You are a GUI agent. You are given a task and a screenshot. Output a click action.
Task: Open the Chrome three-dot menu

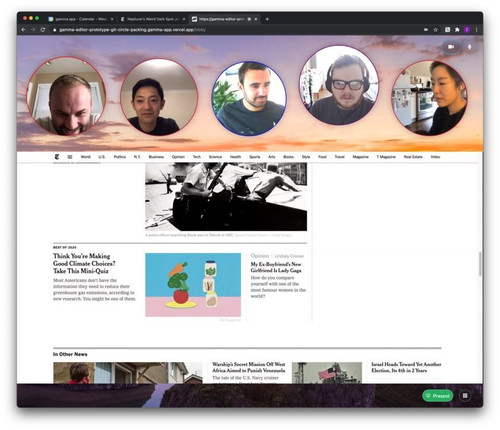(x=477, y=30)
